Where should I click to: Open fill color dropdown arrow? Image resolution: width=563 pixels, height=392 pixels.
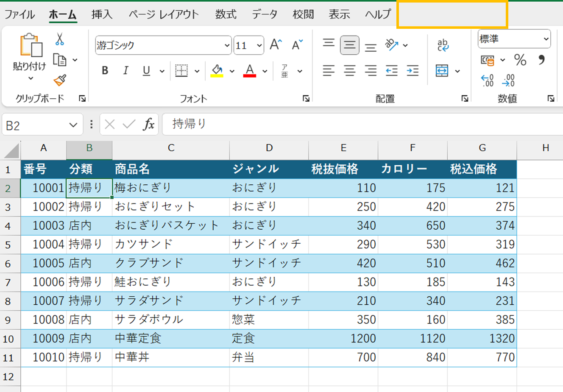[232, 71]
